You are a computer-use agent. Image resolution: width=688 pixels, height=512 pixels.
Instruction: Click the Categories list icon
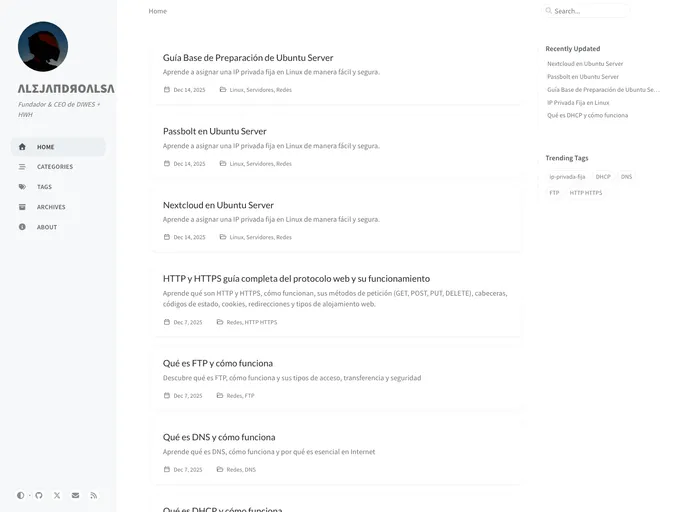point(22,167)
